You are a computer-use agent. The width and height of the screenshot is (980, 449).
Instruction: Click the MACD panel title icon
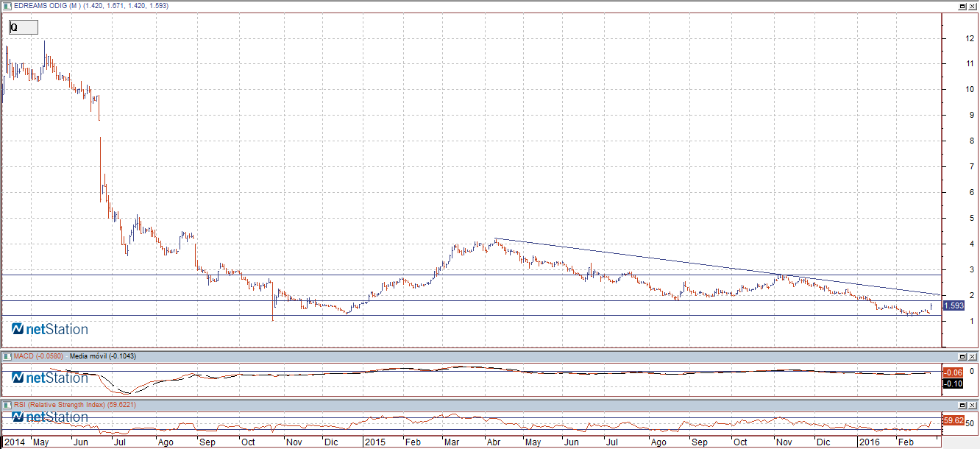[7, 356]
